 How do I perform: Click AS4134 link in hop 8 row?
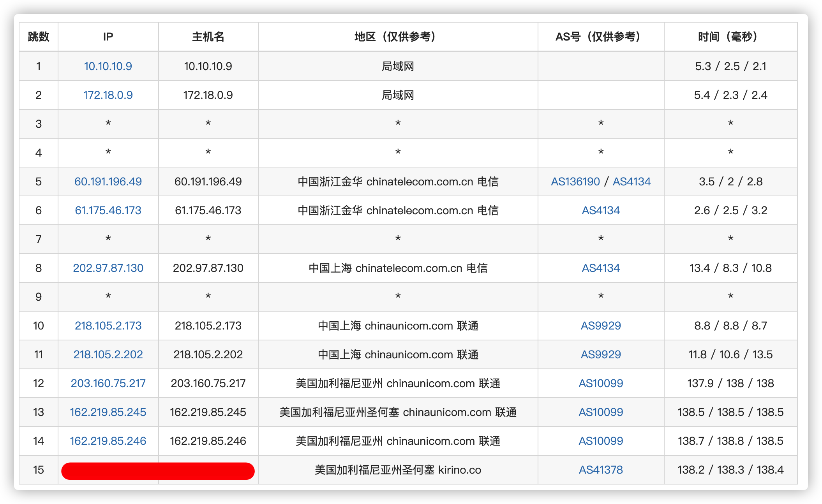(x=600, y=268)
